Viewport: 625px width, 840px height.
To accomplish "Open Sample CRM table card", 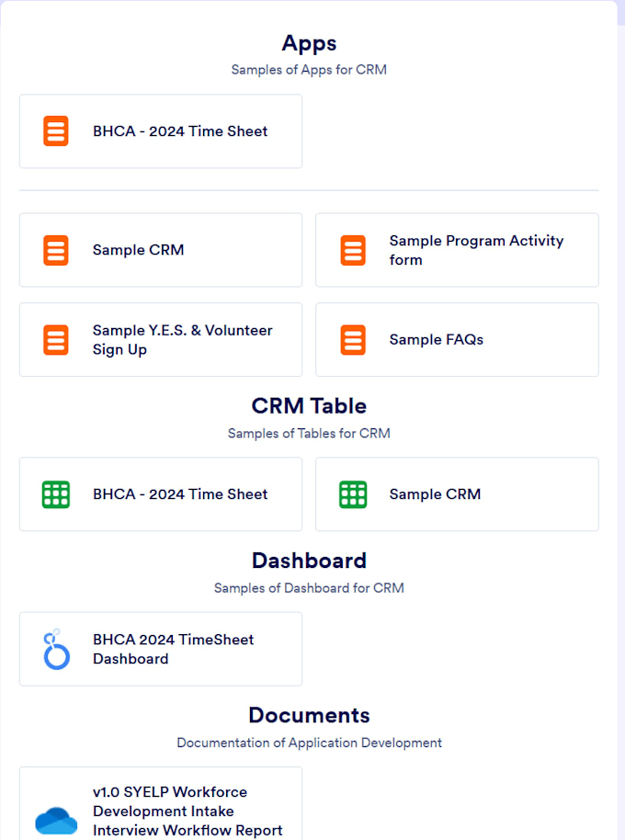I will click(x=435, y=494).
